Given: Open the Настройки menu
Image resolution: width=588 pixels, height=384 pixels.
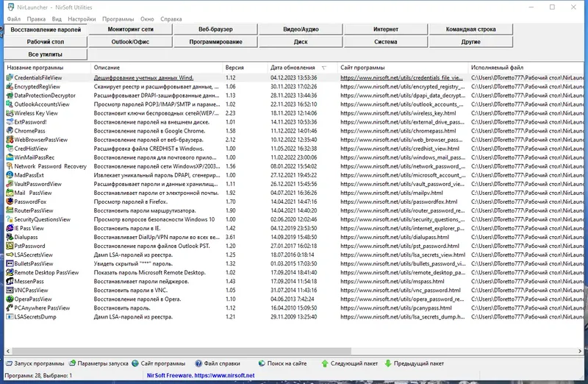Looking at the screenshot, I should tap(82, 19).
